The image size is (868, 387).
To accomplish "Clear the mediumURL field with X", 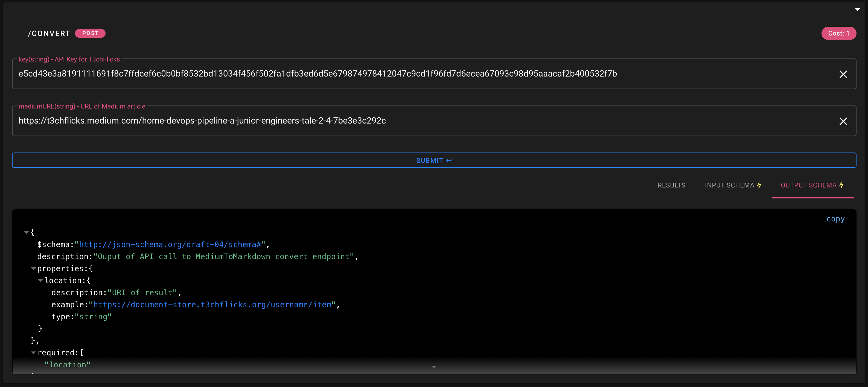I will [843, 121].
